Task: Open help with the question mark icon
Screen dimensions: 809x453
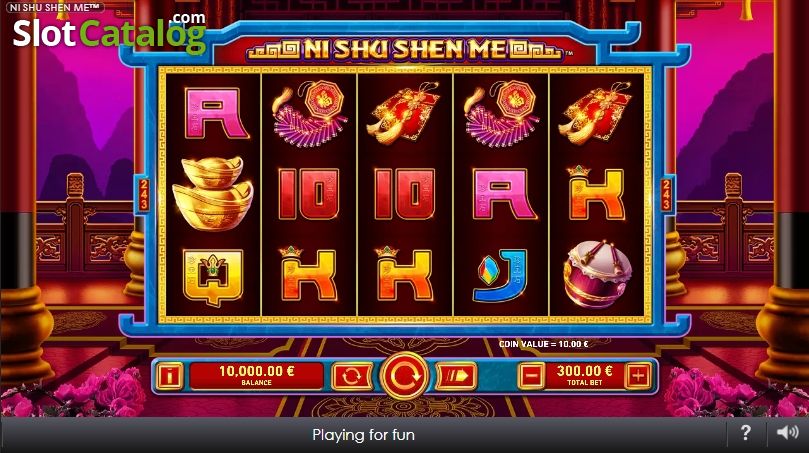Action: pos(746,432)
